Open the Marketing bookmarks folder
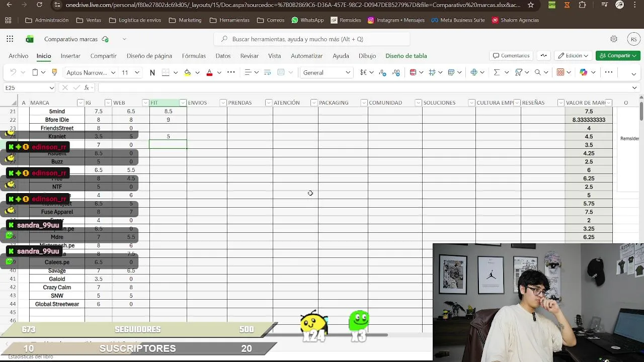The width and height of the screenshot is (644, 362). click(x=185, y=20)
